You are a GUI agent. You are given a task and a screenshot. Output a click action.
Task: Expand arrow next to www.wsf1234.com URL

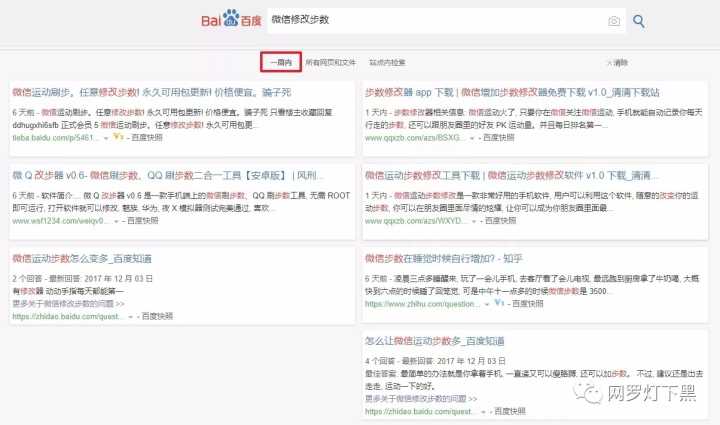pyautogui.click(x=116, y=221)
